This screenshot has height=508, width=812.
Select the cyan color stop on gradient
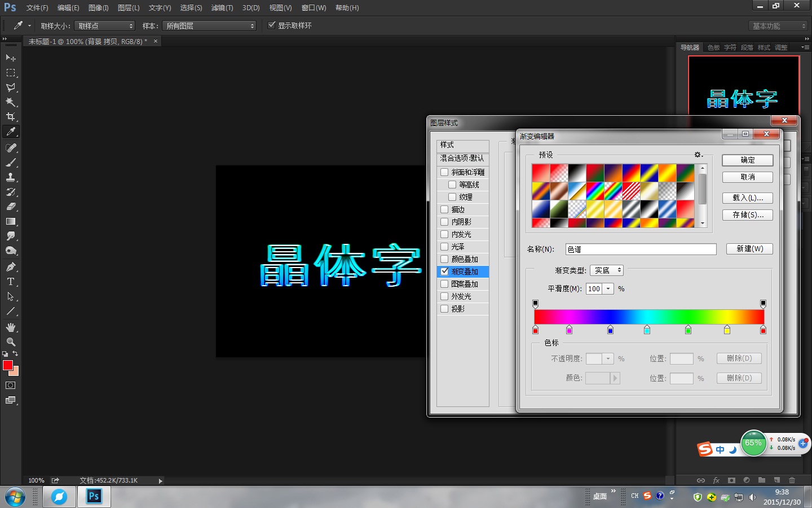[647, 330]
